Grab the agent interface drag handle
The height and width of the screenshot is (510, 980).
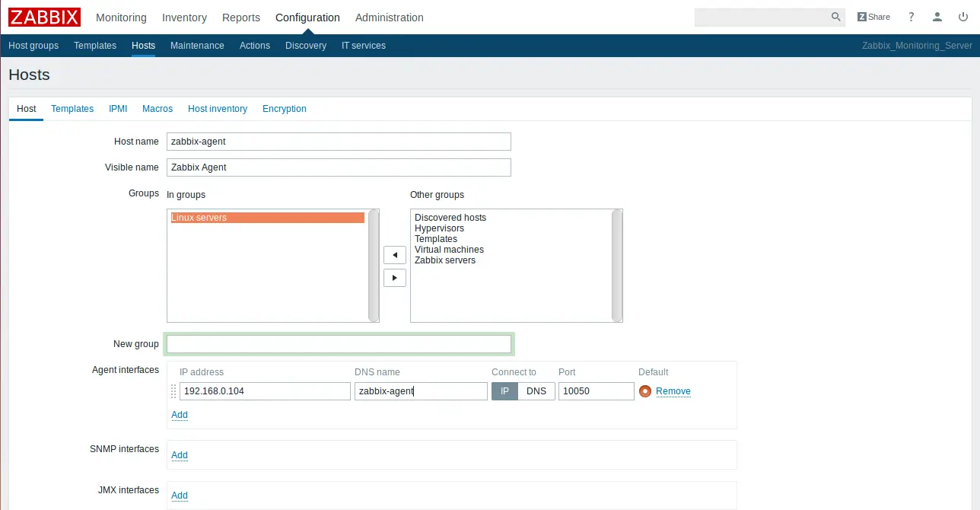[x=173, y=391]
